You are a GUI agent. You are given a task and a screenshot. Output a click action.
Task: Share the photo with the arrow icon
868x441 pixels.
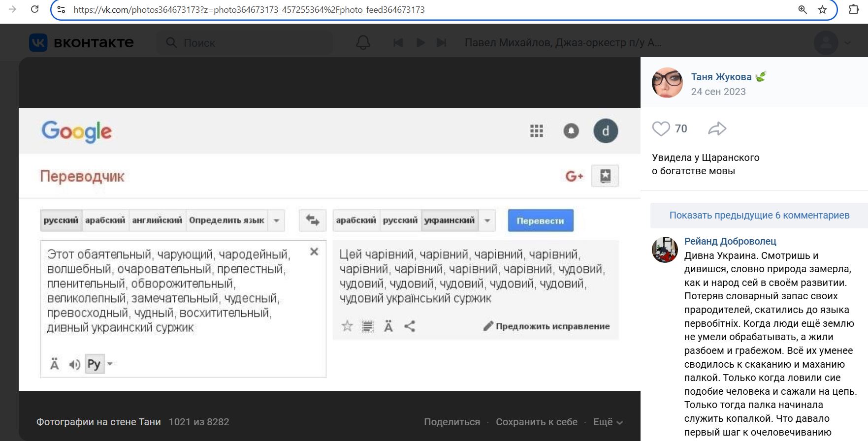717,128
